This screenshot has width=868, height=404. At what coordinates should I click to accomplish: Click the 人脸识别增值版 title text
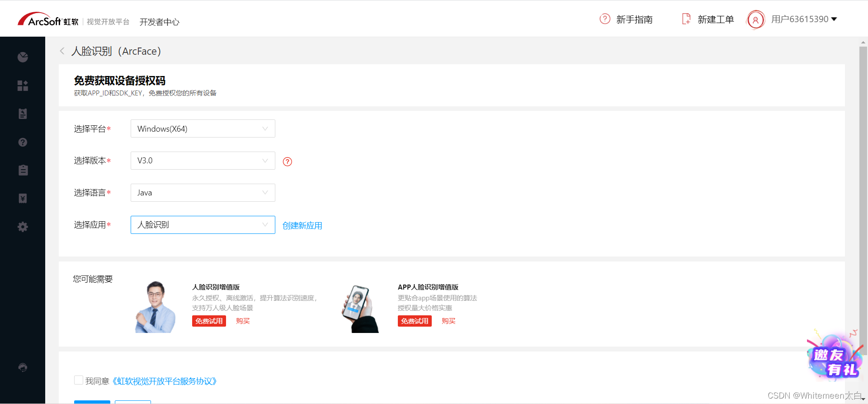coord(216,287)
